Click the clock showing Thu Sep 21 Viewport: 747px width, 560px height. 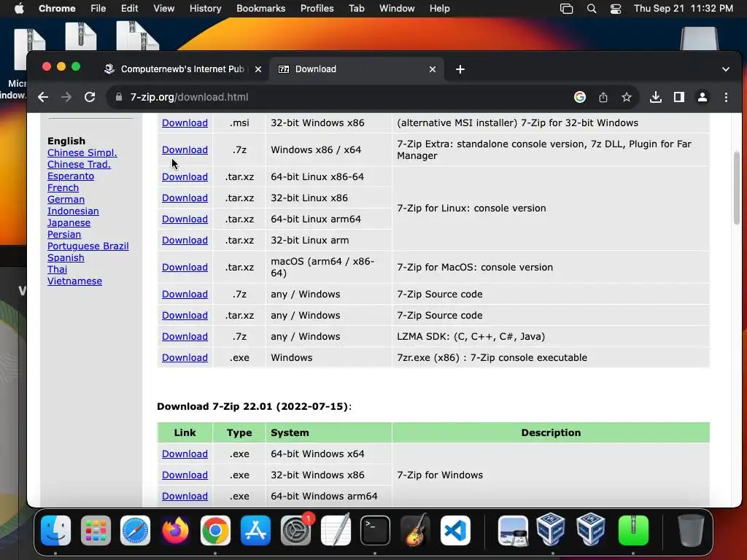[683, 8]
